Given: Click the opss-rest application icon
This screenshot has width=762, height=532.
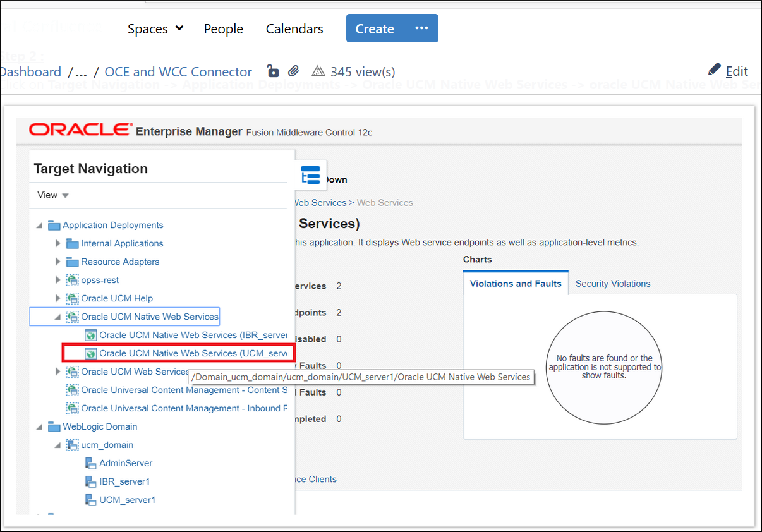Looking at the screenshot, I should tap(73, 281).
